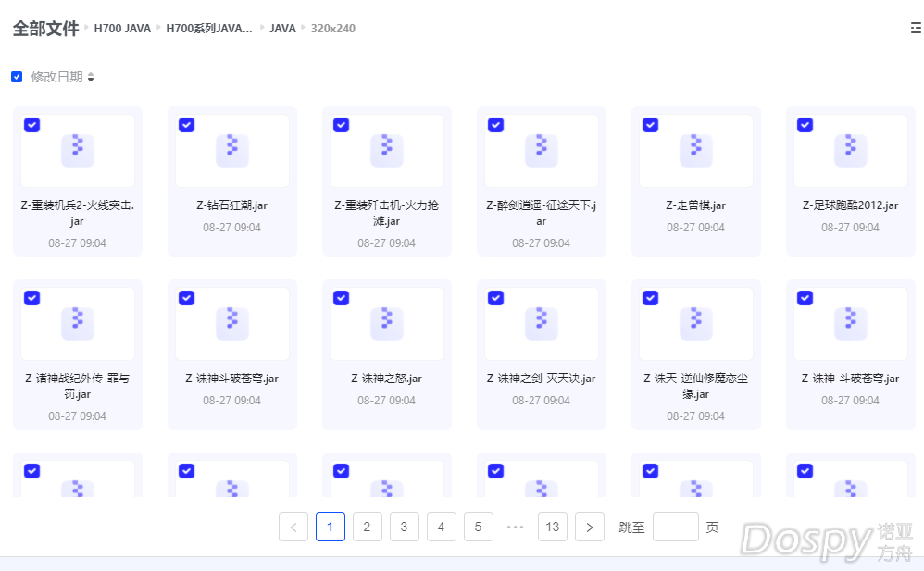Uncheck the Z-诛天-逆仙修魔恋尘缘.jar checkbox
Viewport: 924px width, 571px height.
click(651, 298)
